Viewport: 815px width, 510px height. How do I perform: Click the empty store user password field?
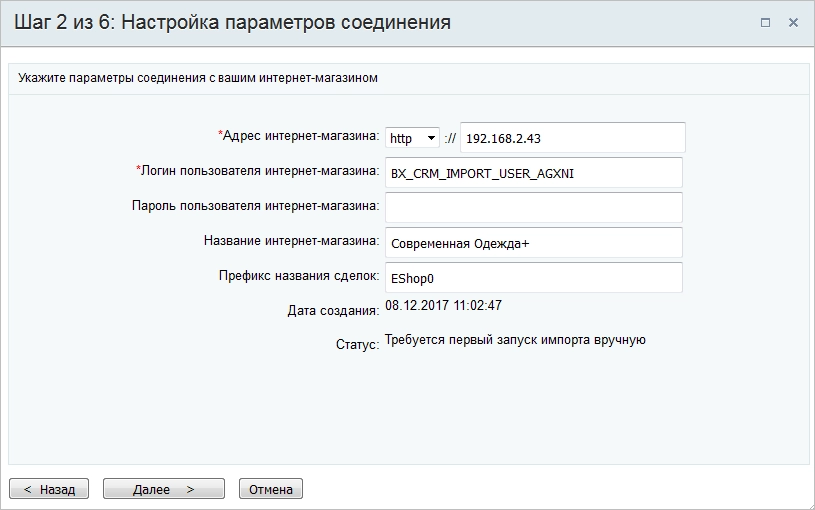(533, 207)
